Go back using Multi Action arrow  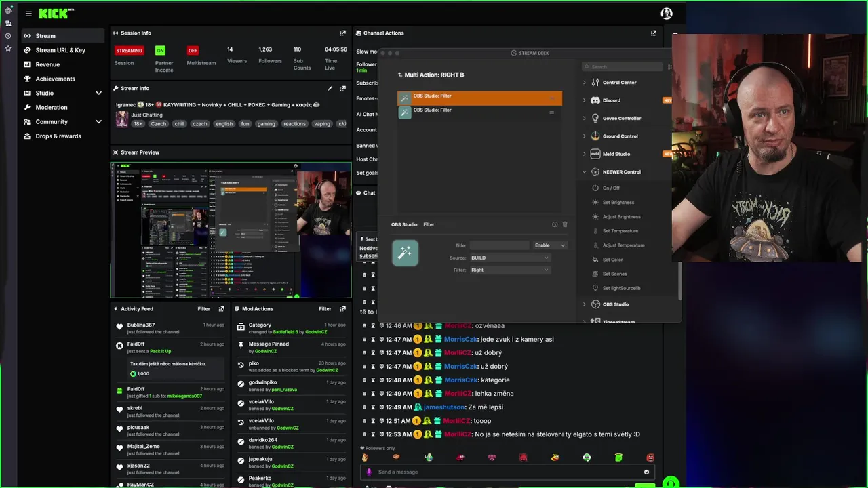[400, 75]
